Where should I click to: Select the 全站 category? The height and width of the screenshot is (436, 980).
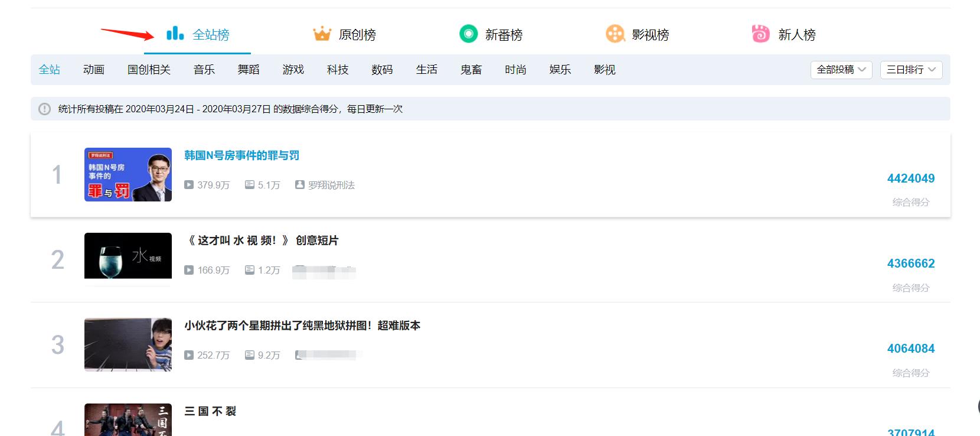point(50,70)
